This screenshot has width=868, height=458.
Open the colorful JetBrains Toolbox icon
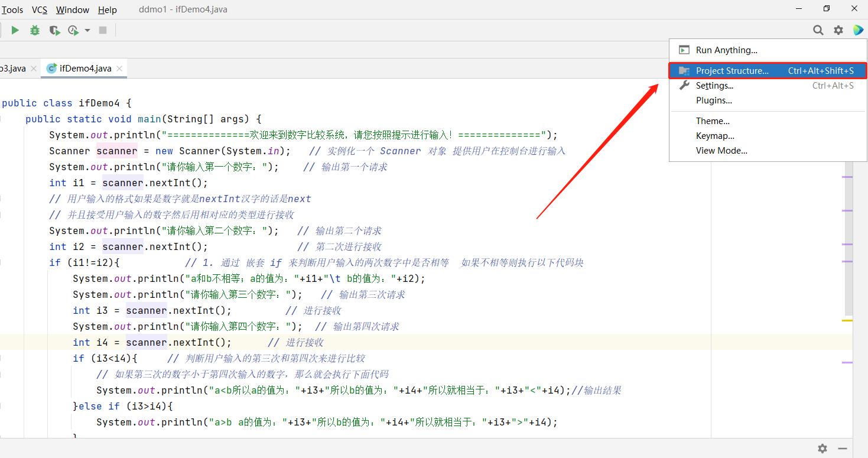[858, 30]
